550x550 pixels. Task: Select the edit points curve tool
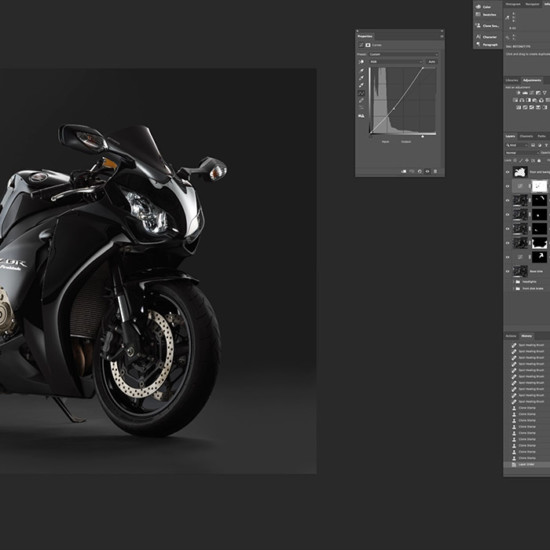362,93
